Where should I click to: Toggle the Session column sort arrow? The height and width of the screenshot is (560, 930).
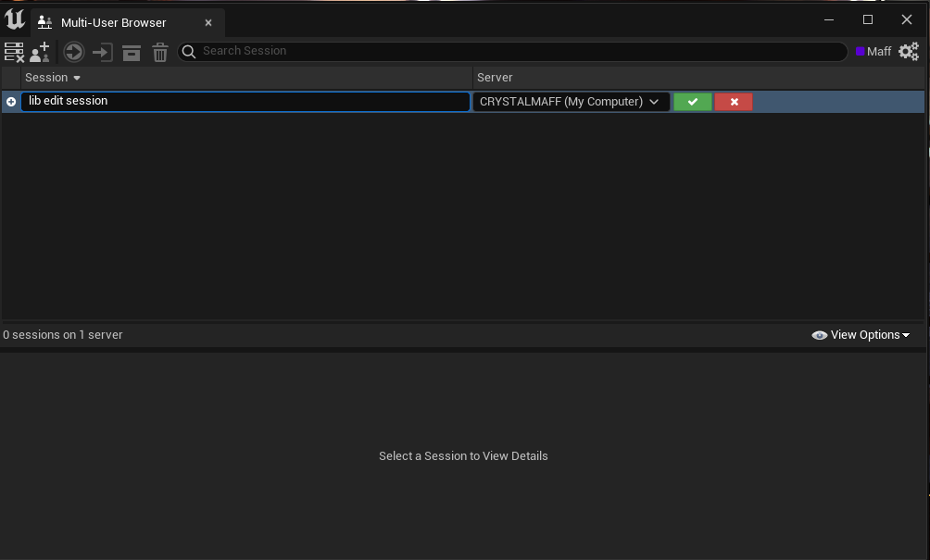78,77
